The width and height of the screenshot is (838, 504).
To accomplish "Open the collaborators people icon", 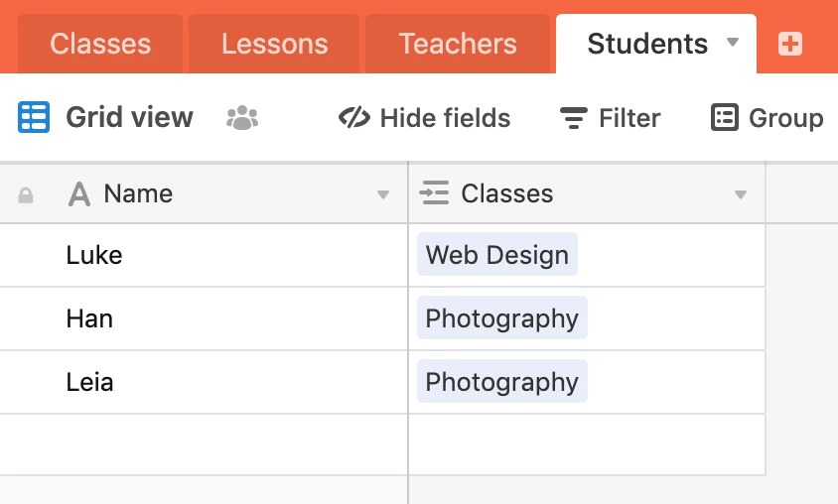I will tap(242, 118).
